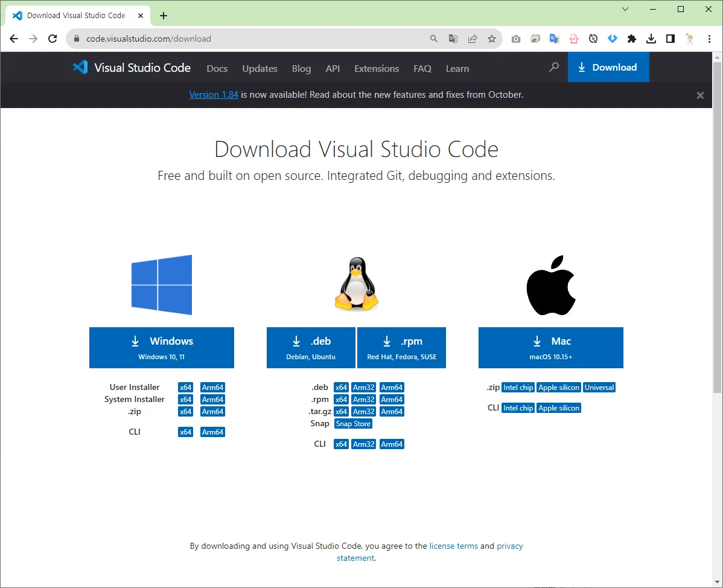Dismiss the Version 1.84 banner
This screenshot has height=588, width=723.
[x=700, y=95]
